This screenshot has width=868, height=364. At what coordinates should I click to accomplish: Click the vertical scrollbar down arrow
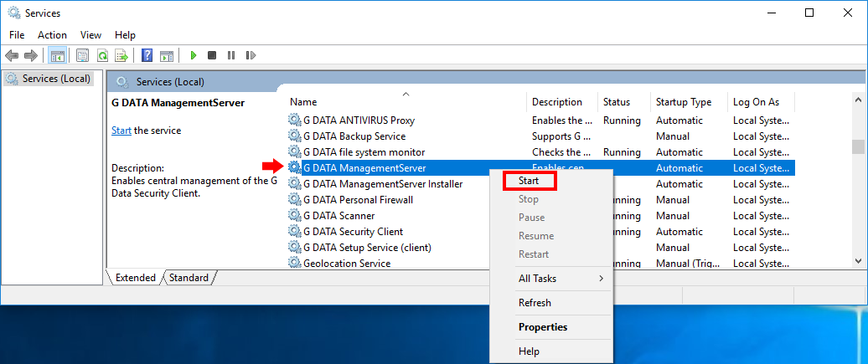click(858, 260)
